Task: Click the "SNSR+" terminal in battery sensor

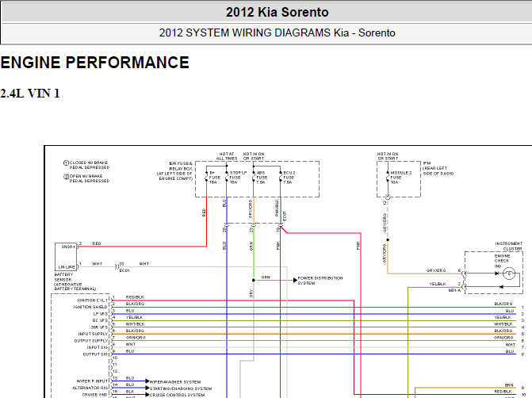Action: click(68, 247)
